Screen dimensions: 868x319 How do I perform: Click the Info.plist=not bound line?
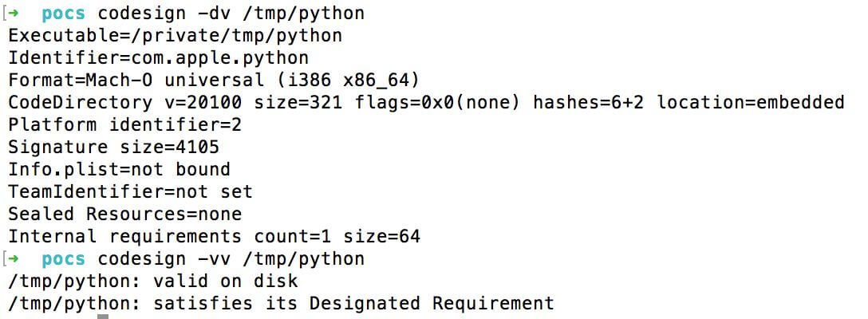point(119,170)
